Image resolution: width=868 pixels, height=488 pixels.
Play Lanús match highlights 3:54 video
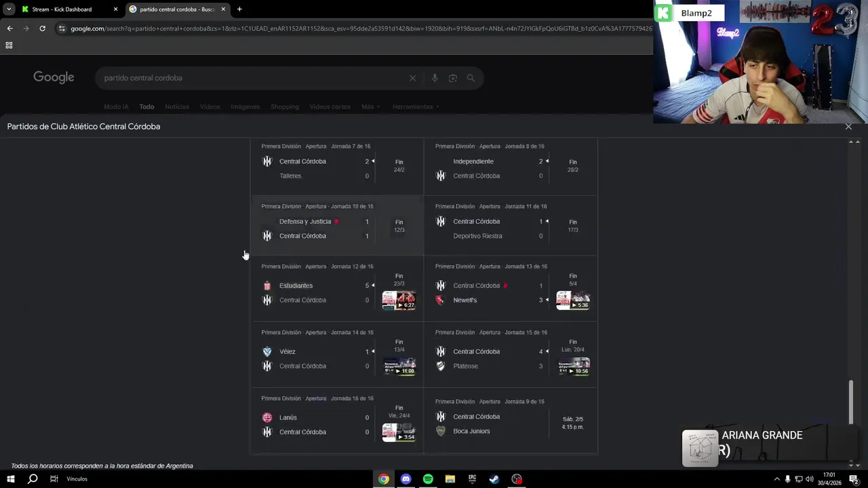399,432
